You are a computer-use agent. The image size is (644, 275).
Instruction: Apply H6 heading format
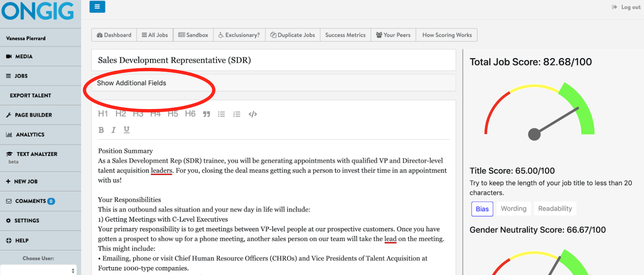190,114
